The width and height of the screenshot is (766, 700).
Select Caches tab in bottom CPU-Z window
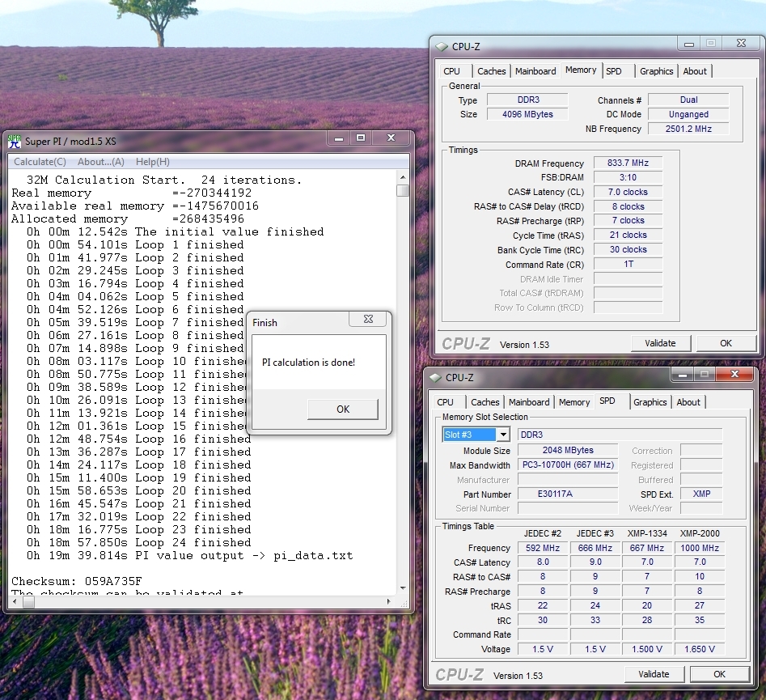point(485,402)
